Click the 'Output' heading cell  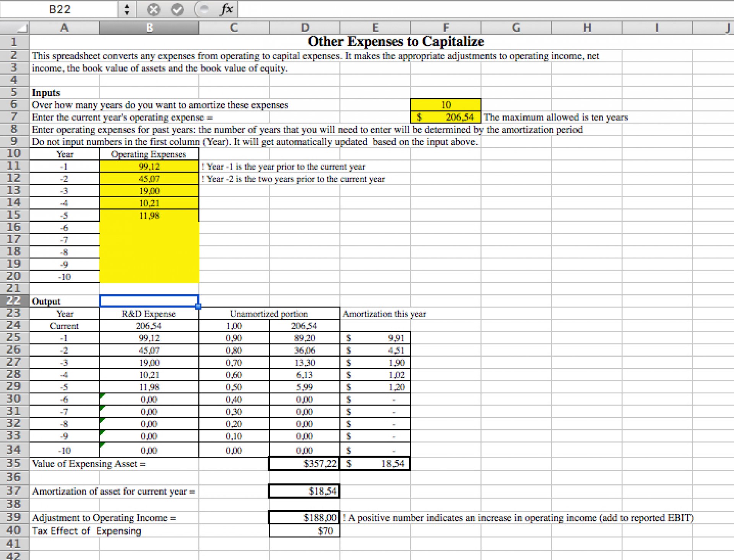46,301
